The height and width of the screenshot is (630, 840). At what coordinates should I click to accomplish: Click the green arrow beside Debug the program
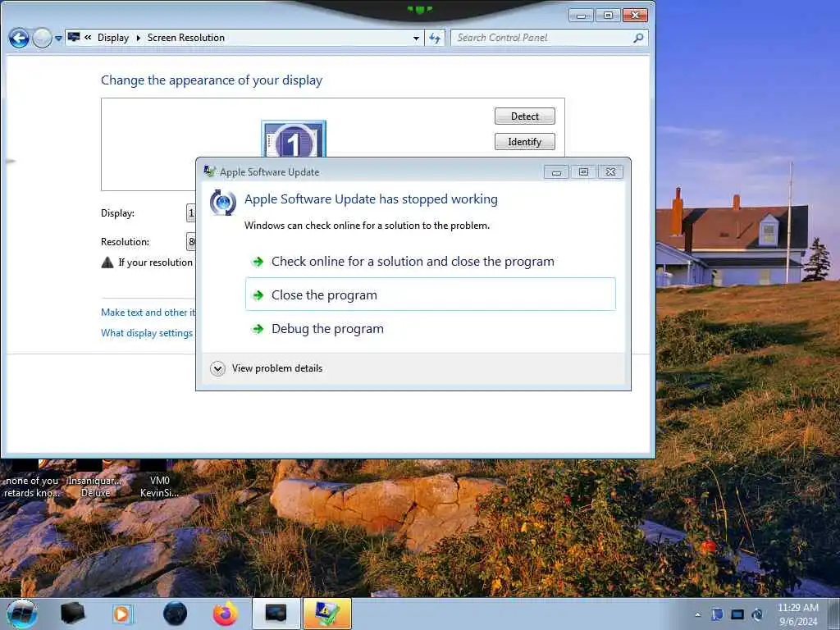pos(258,329)
